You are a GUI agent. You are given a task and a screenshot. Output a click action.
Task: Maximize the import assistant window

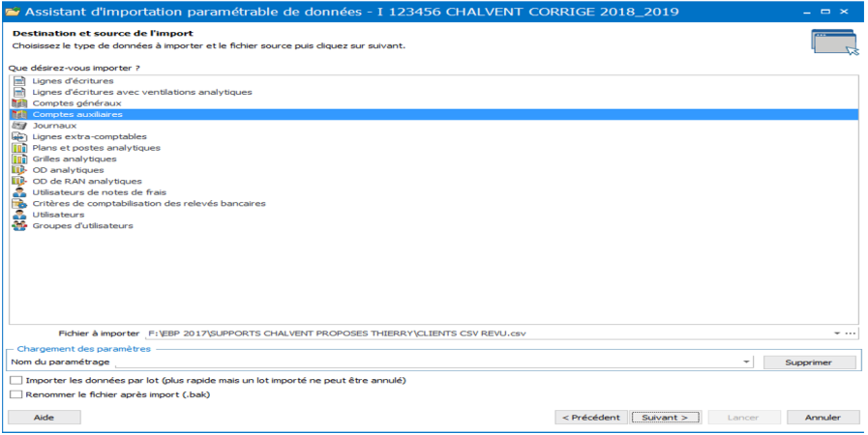[x=825, y=11]
